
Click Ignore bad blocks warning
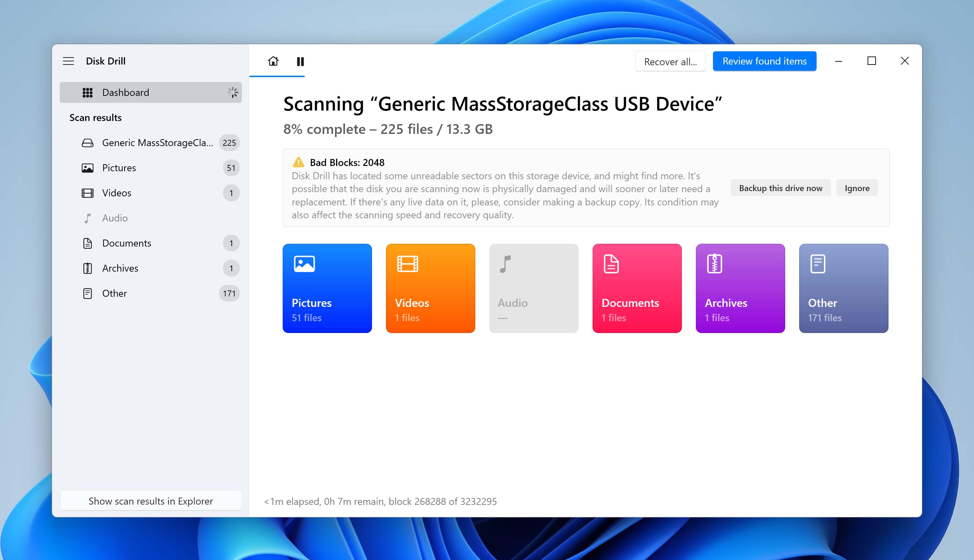pos(857,188)
